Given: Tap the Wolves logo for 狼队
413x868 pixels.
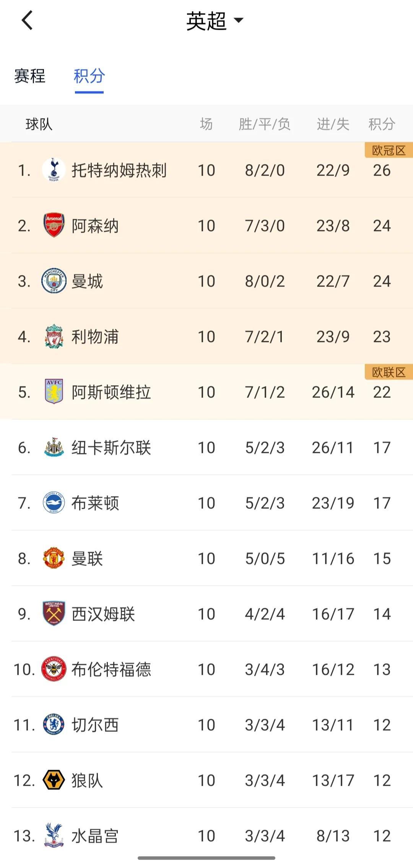Looking at the screenshot, I should pos(54,780).
